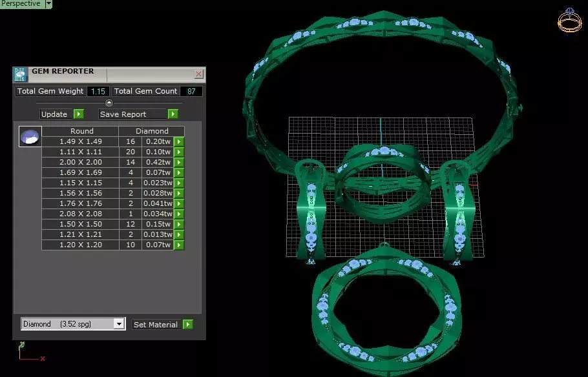588x377 pixels.
Task: Click the Total Gem Count label
Action: [145, 91]
